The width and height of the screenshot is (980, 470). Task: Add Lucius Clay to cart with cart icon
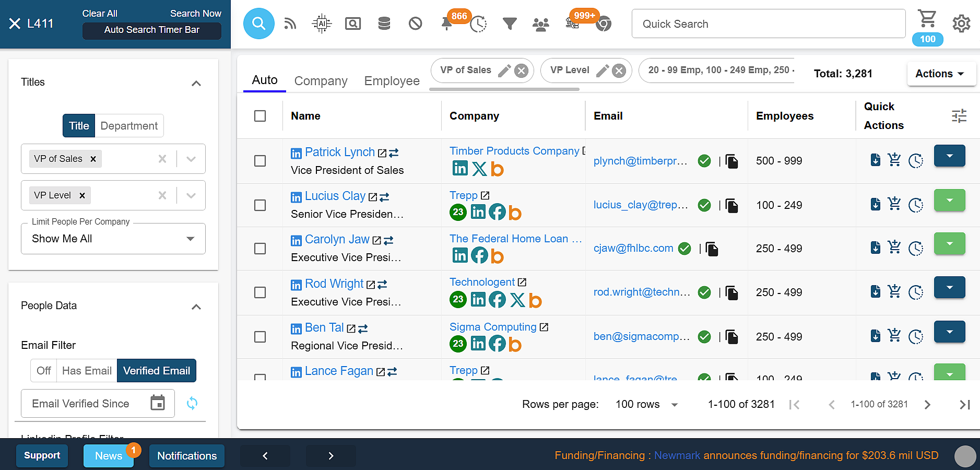tap(895, 205)
